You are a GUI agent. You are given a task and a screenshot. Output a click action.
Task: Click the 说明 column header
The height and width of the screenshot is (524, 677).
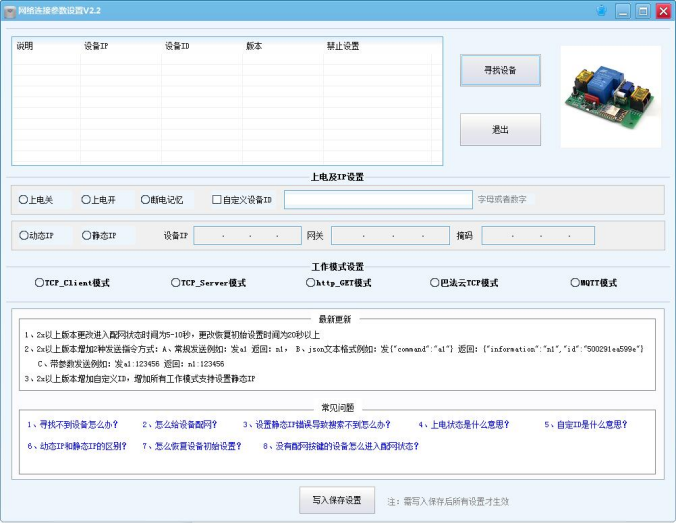pos(46,46)
